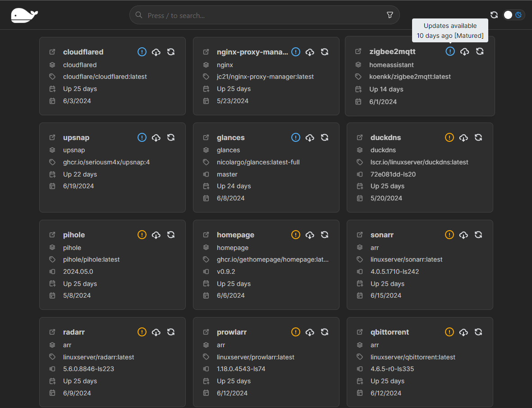Click the prowlarr orange warning icon
Screen dimensions: 532x408
coord(295,332)
